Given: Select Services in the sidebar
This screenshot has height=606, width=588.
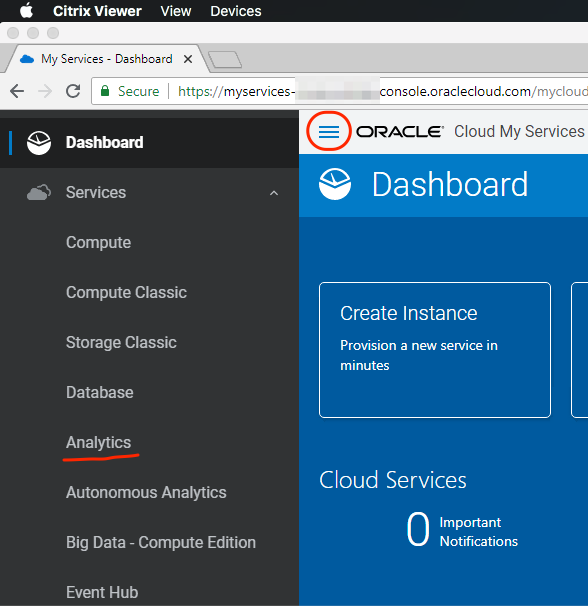Looking at the screenshot, I should tap(149, 192).
